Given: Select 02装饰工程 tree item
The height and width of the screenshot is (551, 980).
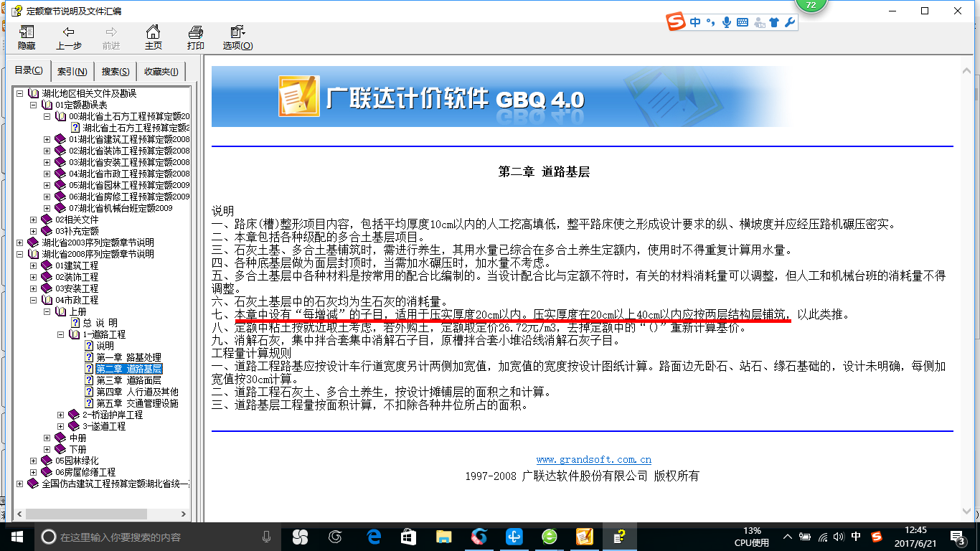Looking at the screenshot, I should tap(77, 277).
